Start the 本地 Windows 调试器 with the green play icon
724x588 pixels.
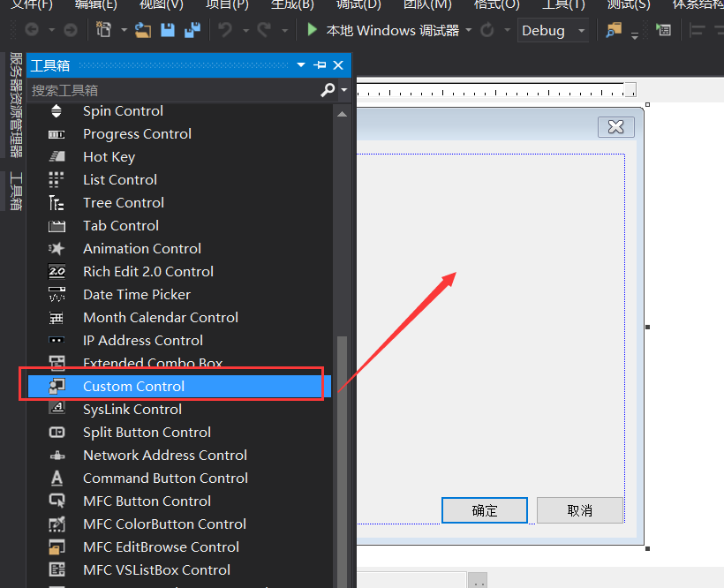point(312,29)
